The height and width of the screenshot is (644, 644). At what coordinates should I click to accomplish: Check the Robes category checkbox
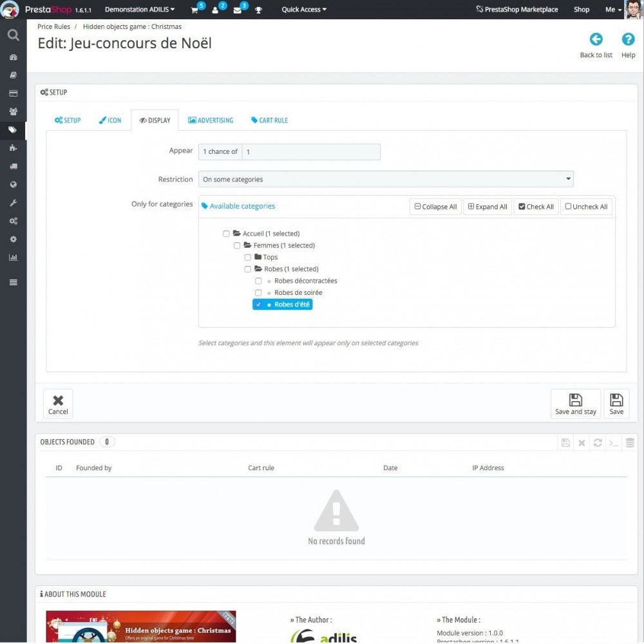[x=248, y=269]
